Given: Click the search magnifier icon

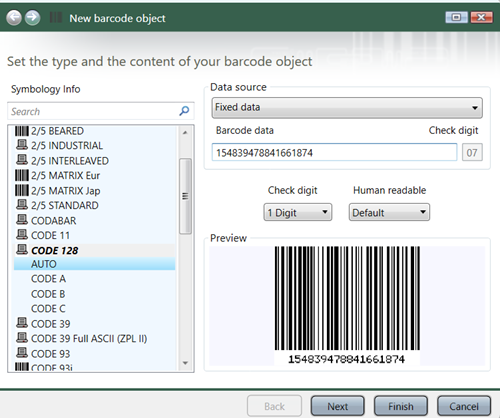Looking at the screenshot, I should click(x=184, y=111).
